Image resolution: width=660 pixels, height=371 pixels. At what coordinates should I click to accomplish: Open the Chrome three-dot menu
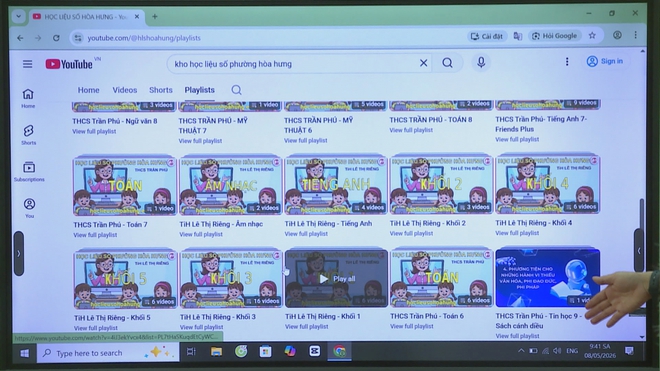(636, 35)
